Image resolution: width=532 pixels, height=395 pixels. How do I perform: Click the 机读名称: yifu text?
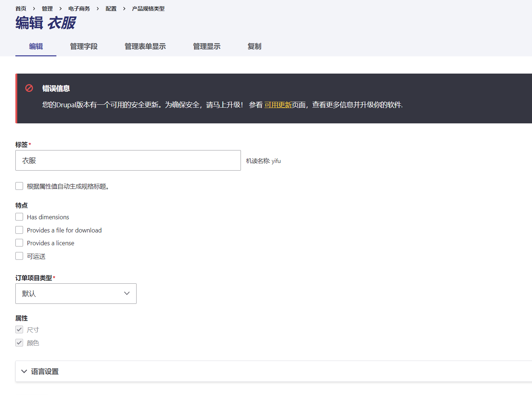click(x=263, y=161)
